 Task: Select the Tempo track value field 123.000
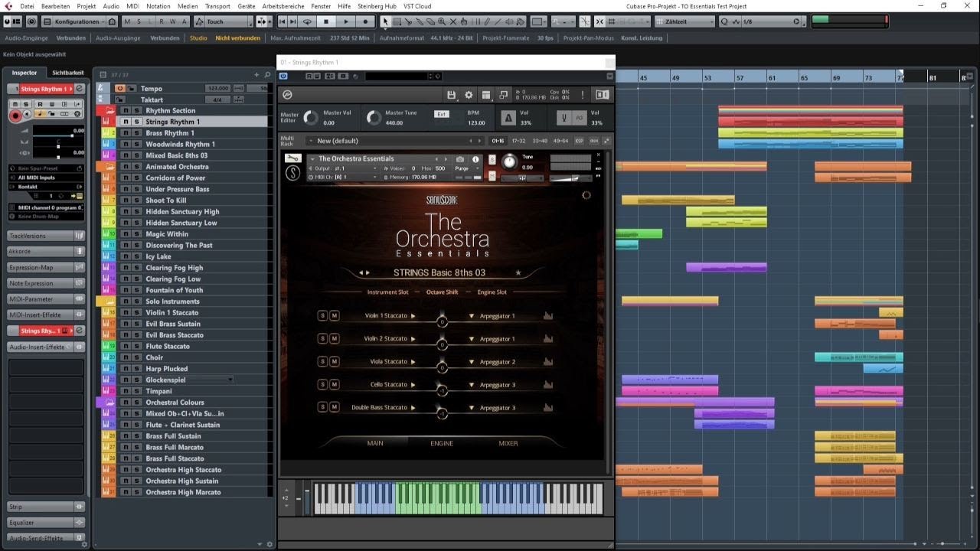(x=217, y=89)
